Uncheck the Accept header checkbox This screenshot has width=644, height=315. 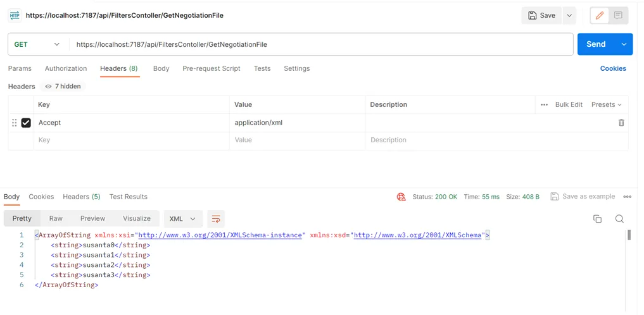27,123
